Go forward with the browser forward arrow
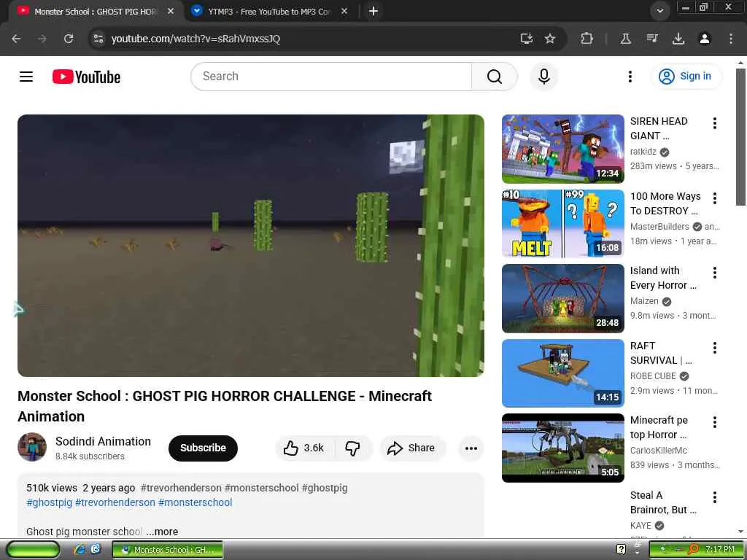The width and height of the screenshot is (747, 560). tap(42, 39)
